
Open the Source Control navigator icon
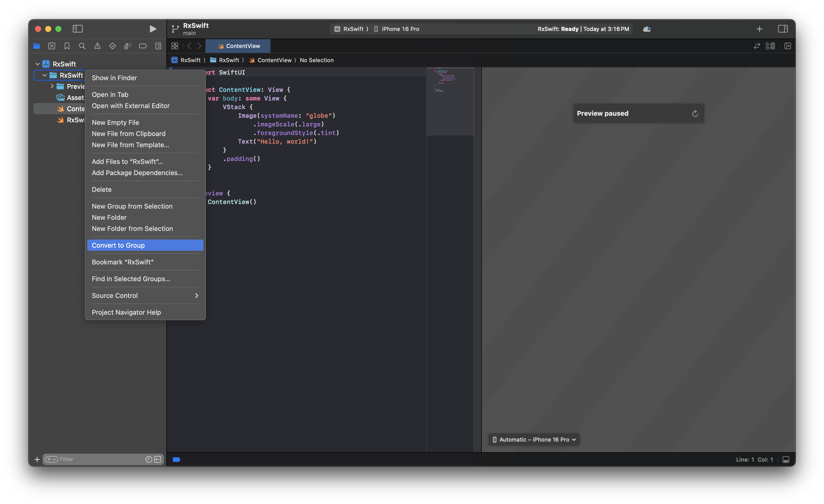[52, 46]
